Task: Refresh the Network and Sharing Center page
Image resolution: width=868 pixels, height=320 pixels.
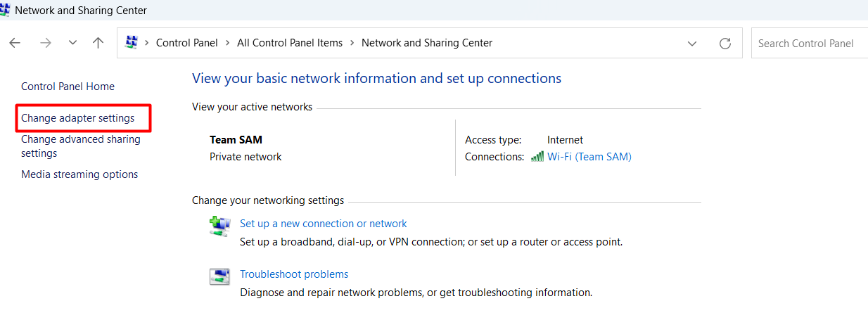Action: (725, 43)
